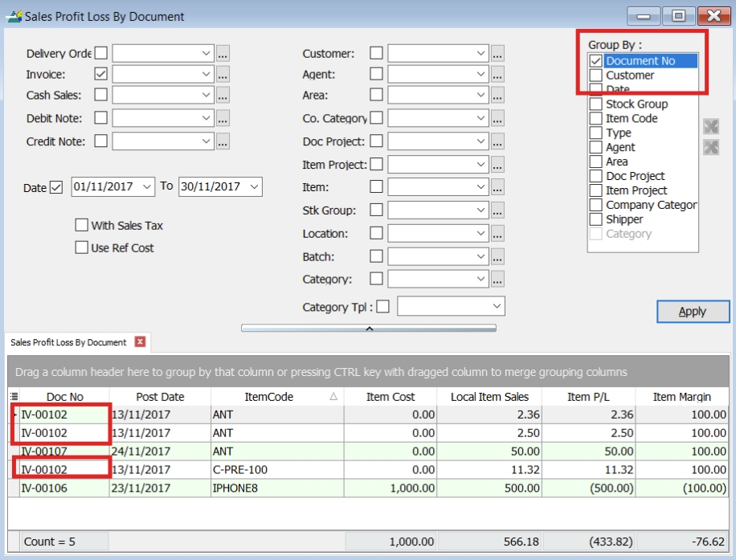Expand the Category Tpl dropdown
This screenshot has width=736, height=560.
coord(496,307)
